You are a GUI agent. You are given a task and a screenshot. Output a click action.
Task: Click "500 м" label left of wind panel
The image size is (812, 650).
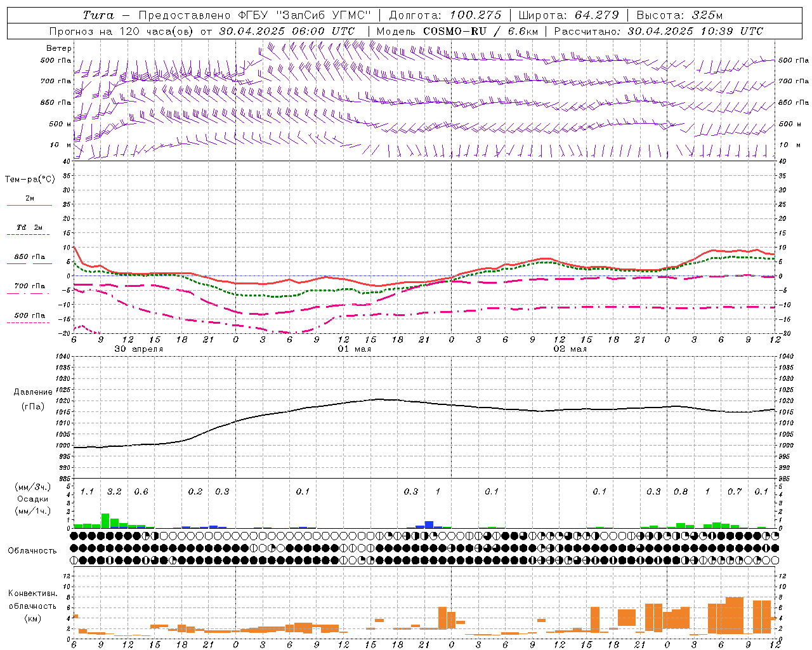pos(60,124)
